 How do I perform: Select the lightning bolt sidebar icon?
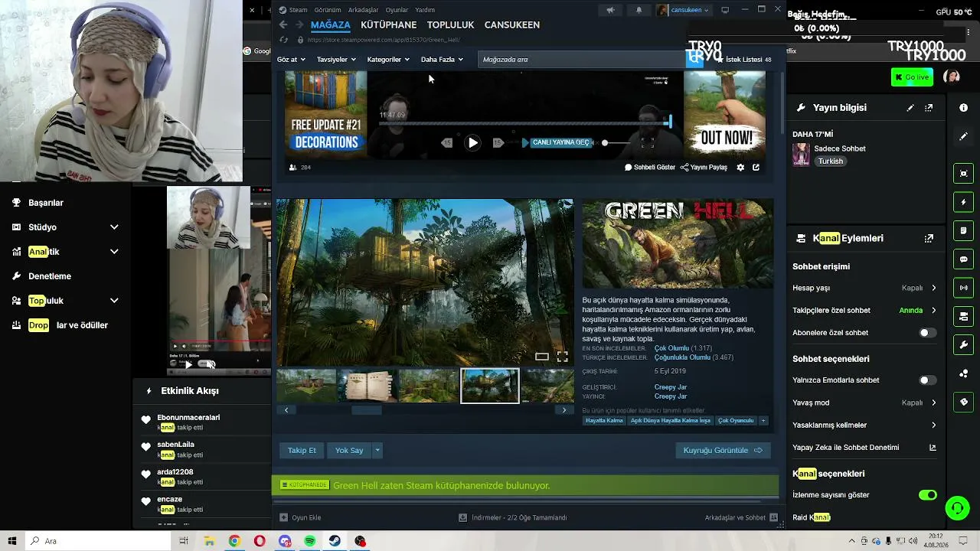click(x=964, y=202)
